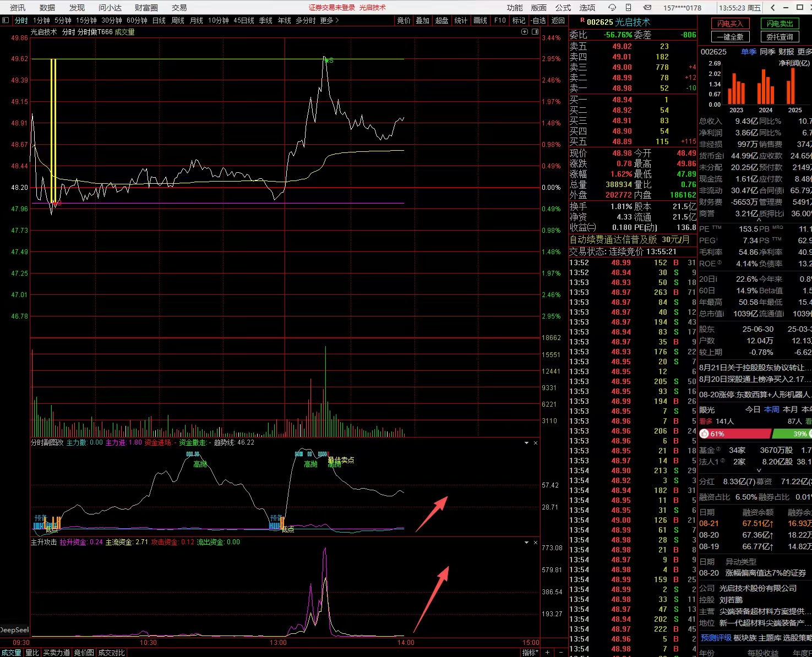Open the 主升攻击 indicator dropdown arrow
Image resolution: width=812 pixels, height=657 pixels.
coord(526,543)
